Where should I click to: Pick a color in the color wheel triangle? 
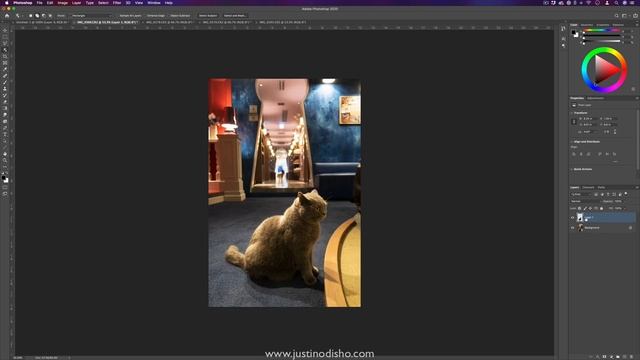(x=605, y=71)
